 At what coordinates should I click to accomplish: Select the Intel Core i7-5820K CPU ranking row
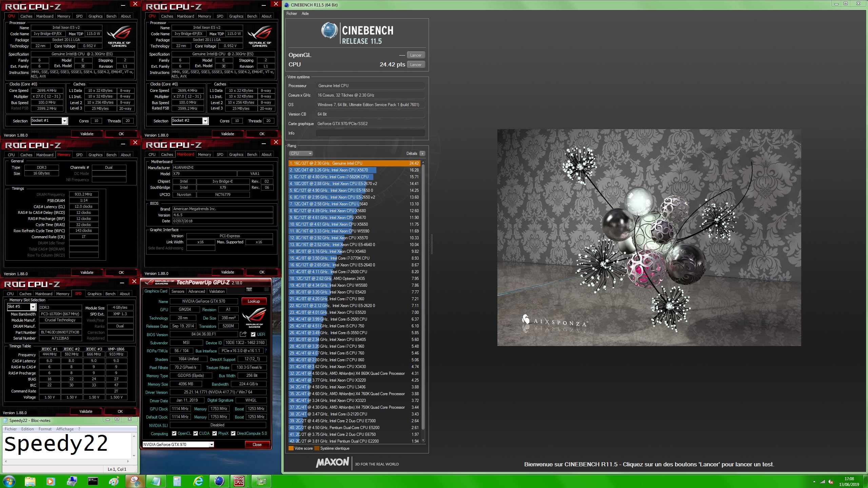click(x=354, y=177)
